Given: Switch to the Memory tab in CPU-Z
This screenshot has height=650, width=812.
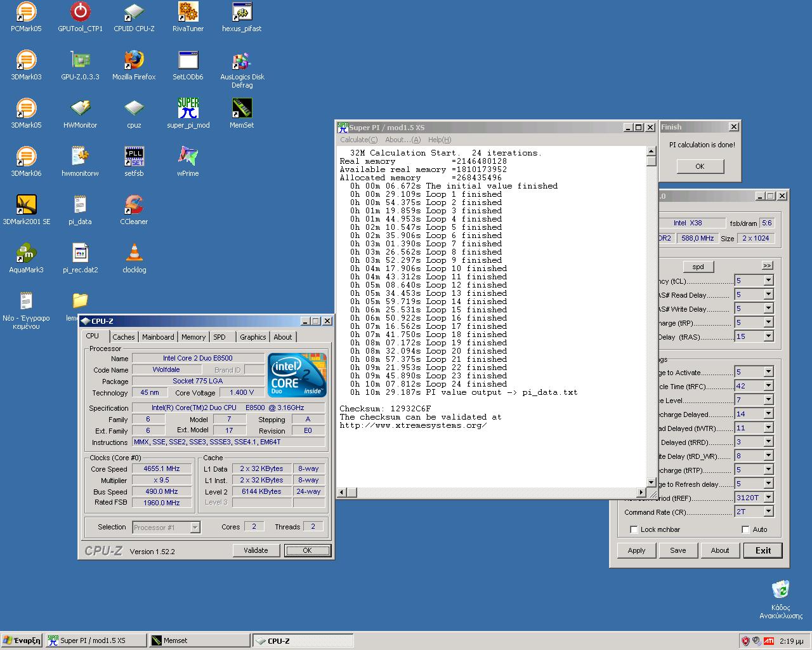Looking at the screenshot, I should click(x=193, y=337).
